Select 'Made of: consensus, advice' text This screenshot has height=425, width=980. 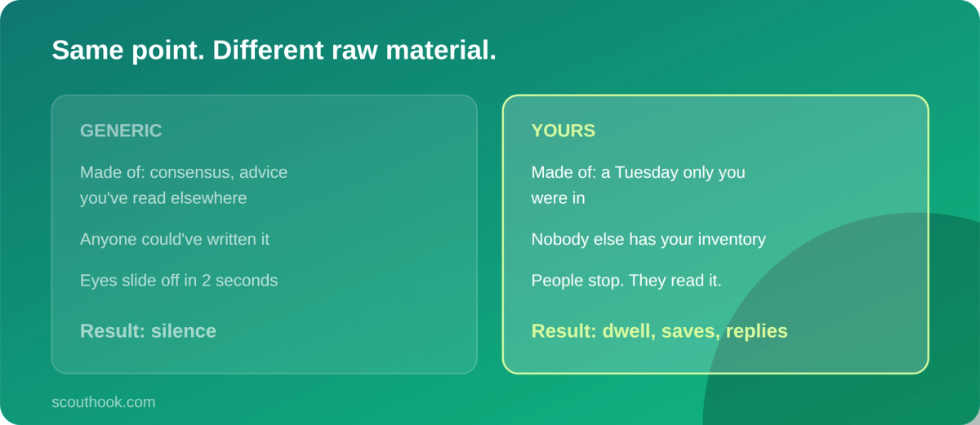[x=184, y=172]
